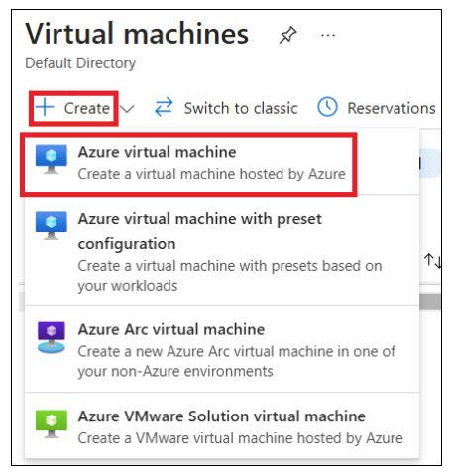Click the purple Azure Arc VM icon
Image resolution: width=452 pixels, height=476 pixels.
52,337
